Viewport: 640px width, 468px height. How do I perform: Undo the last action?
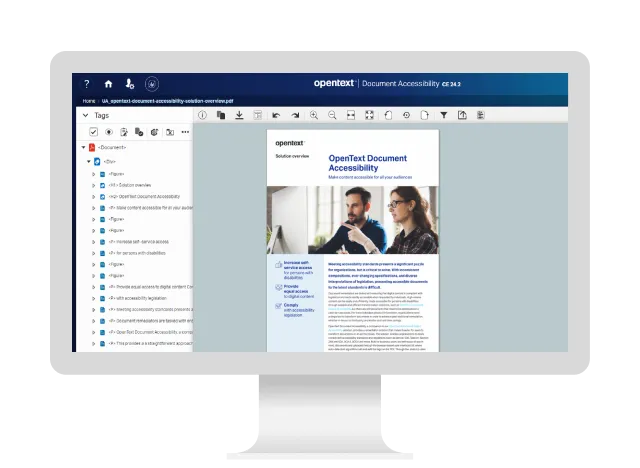(276, 115)
